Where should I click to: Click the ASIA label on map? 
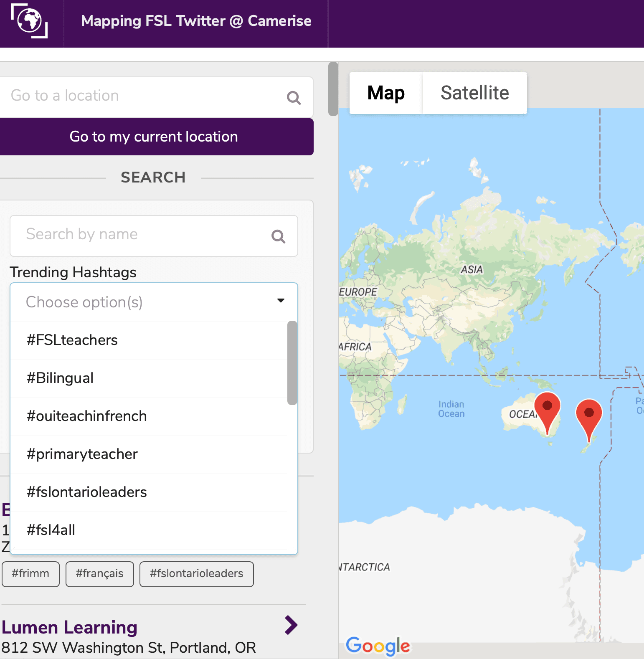pos(472,269)
